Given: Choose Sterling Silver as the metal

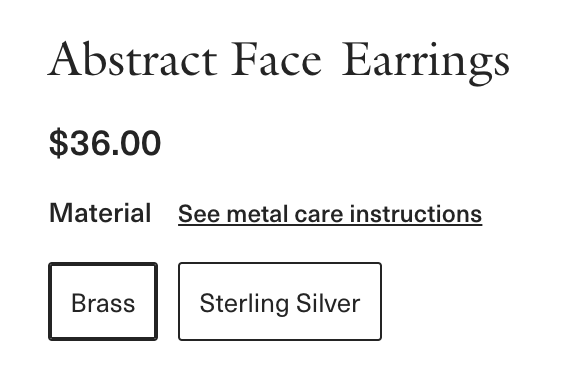Looking at the screenshot, I should (x=280, y=301).
